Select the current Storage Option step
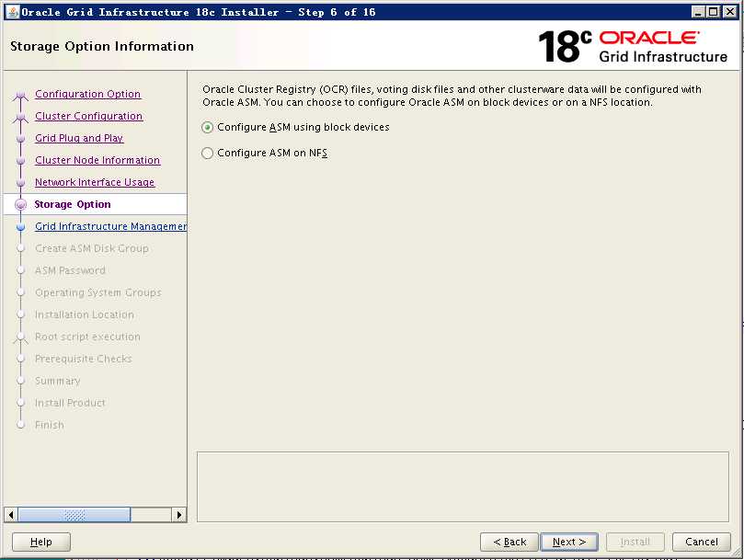The height and width of the screenshot is (560, 744). coord(73,204)
